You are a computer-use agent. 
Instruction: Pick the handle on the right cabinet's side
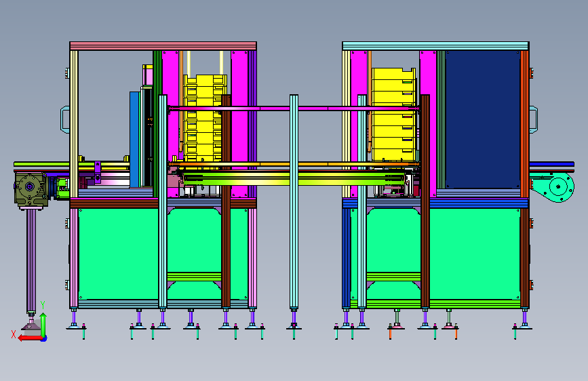pyautogui.click(x=534, y=119)
